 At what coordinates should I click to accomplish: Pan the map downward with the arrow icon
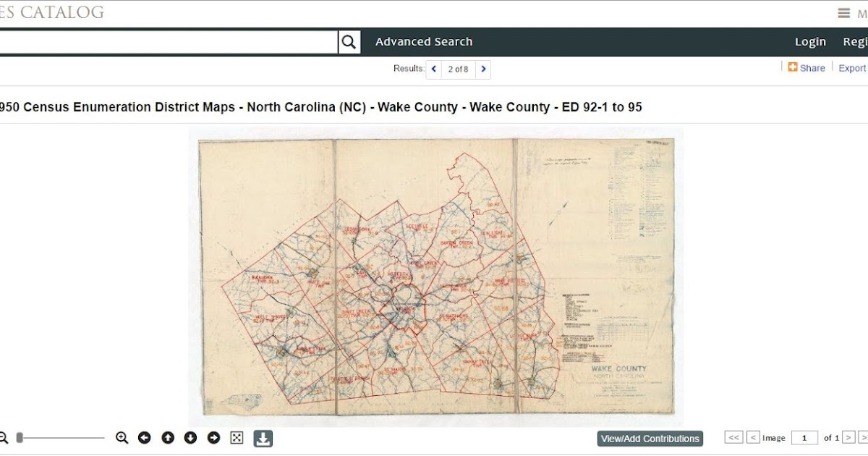click(x=191, y=437)
